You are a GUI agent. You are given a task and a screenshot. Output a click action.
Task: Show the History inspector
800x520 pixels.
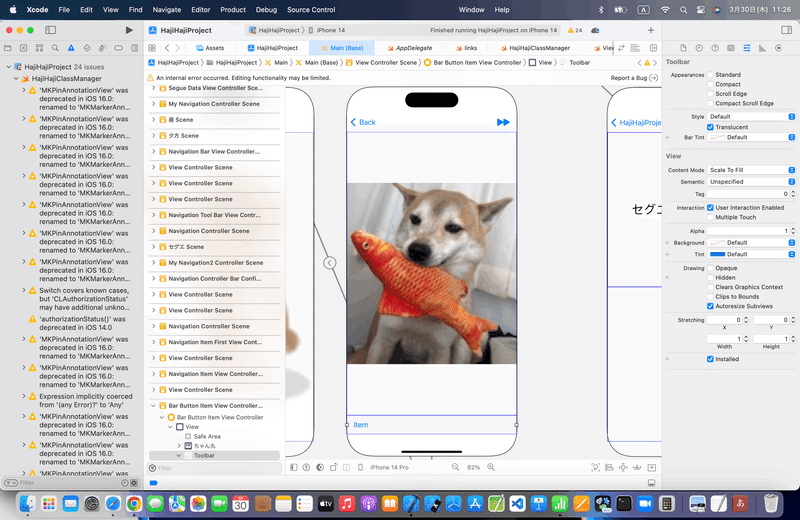pos(699,48)
